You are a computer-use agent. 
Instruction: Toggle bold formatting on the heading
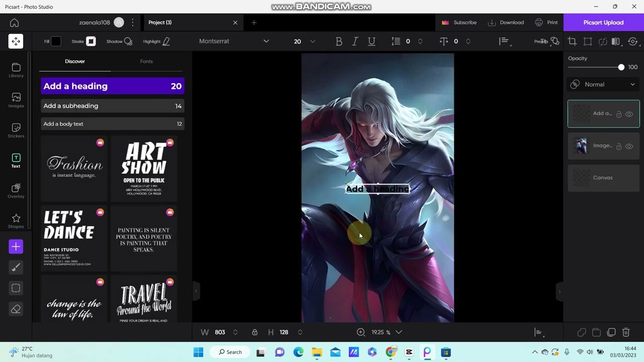tap(339, 41)
